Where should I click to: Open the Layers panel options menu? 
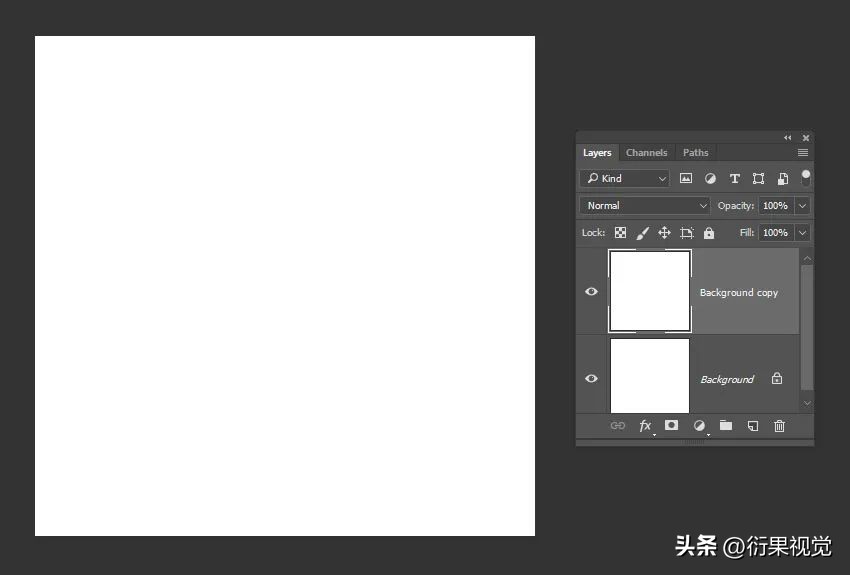803,153
